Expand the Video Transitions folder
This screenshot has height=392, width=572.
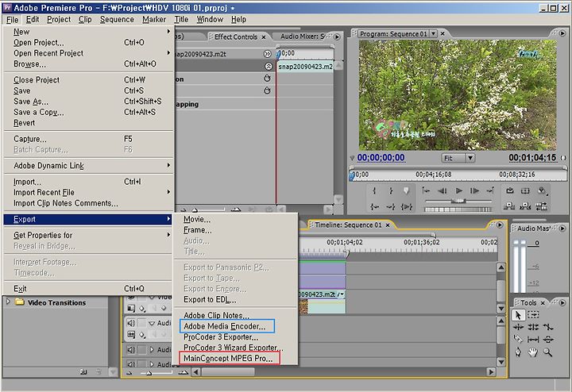8,302
